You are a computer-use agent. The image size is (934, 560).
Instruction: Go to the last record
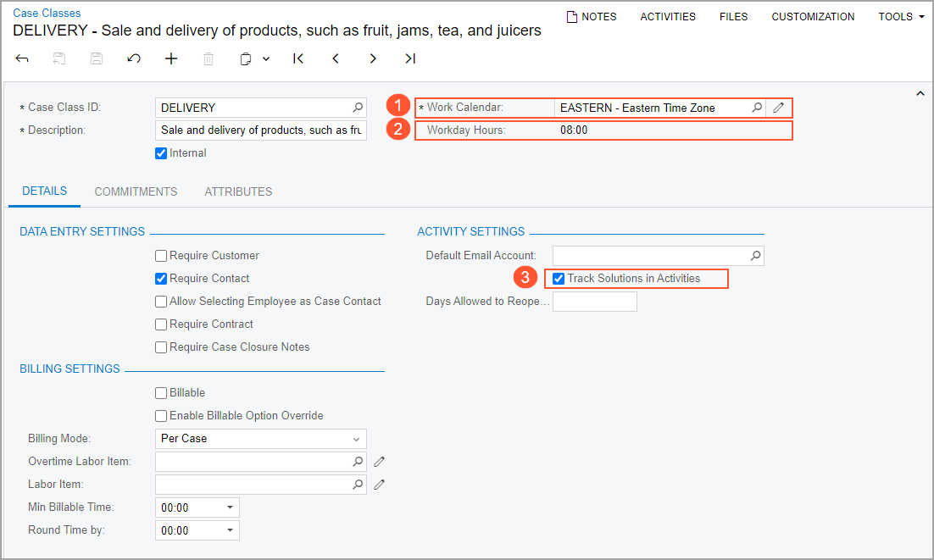tap(410, 58)
